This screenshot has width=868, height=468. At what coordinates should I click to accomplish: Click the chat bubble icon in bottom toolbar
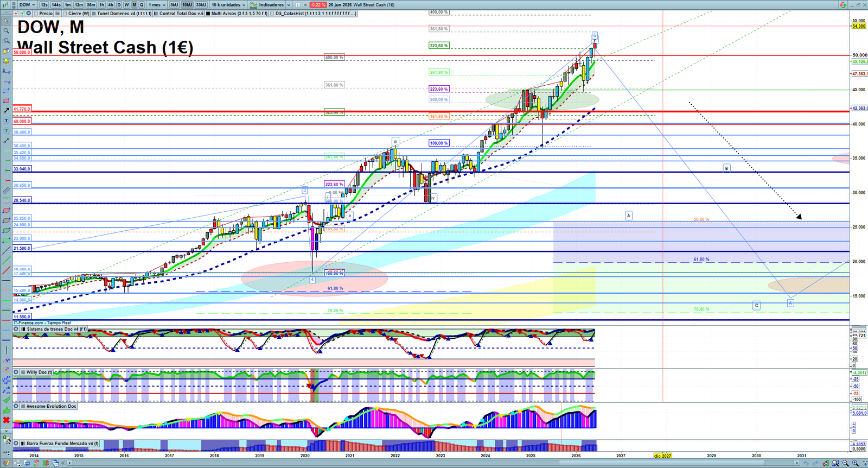(27, 463)
